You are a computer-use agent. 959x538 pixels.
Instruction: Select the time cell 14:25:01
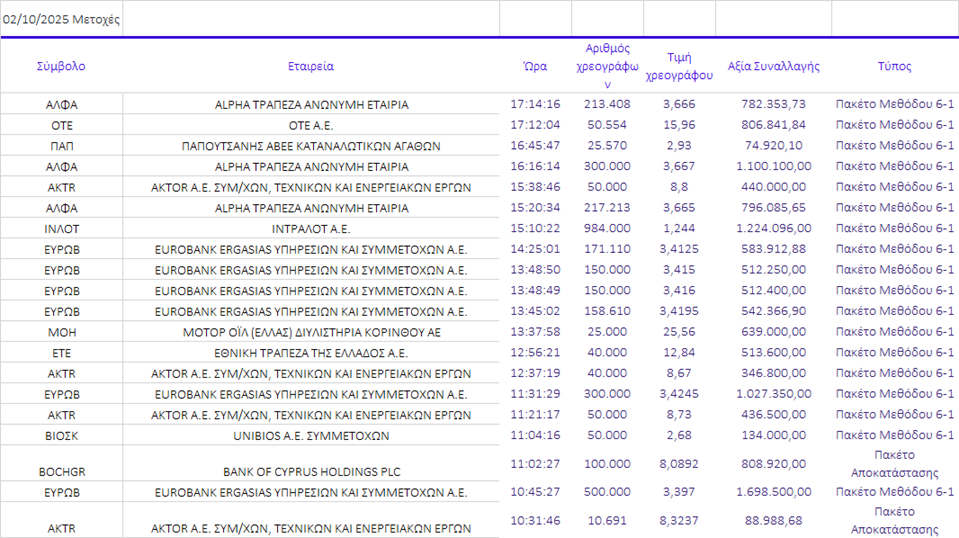coord(535,249)
